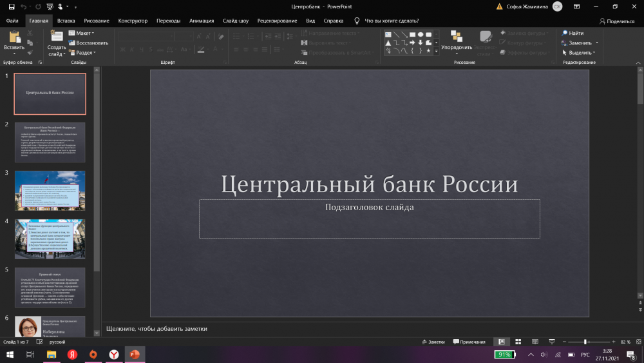The height and width of the screenshot is (363, 644).
Task: Click the Save icon in quick access toolbar
Action: [12, 6]
